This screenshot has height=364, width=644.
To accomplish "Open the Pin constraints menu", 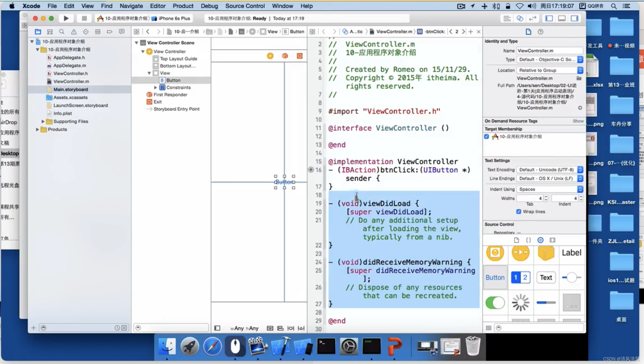I will point(291,328).
